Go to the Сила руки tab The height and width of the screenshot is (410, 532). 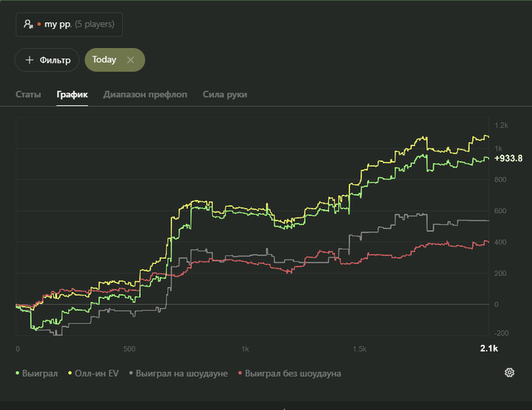click(224, 95)
